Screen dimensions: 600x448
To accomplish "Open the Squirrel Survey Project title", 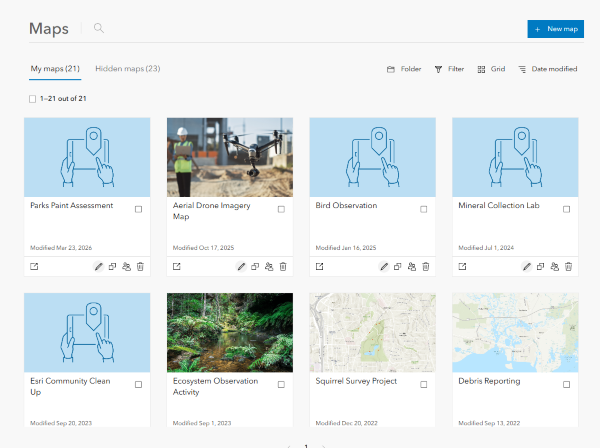I will [x=356, y=381].
